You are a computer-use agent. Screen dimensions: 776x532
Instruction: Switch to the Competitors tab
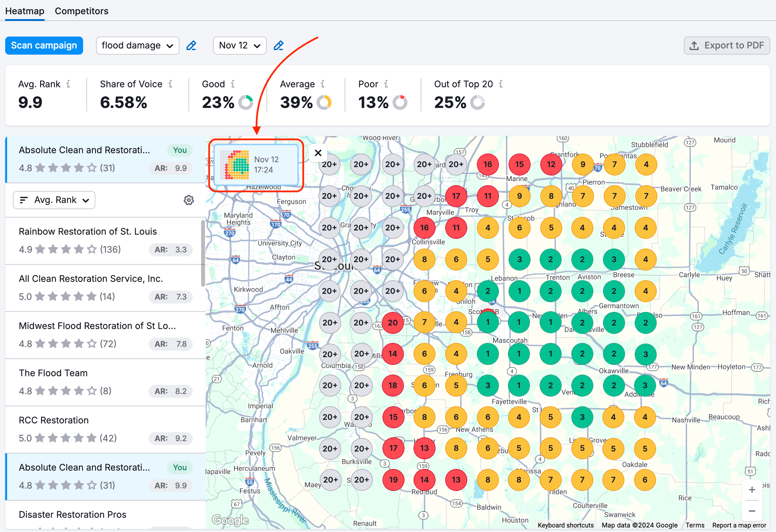click(x=81, y=11)
